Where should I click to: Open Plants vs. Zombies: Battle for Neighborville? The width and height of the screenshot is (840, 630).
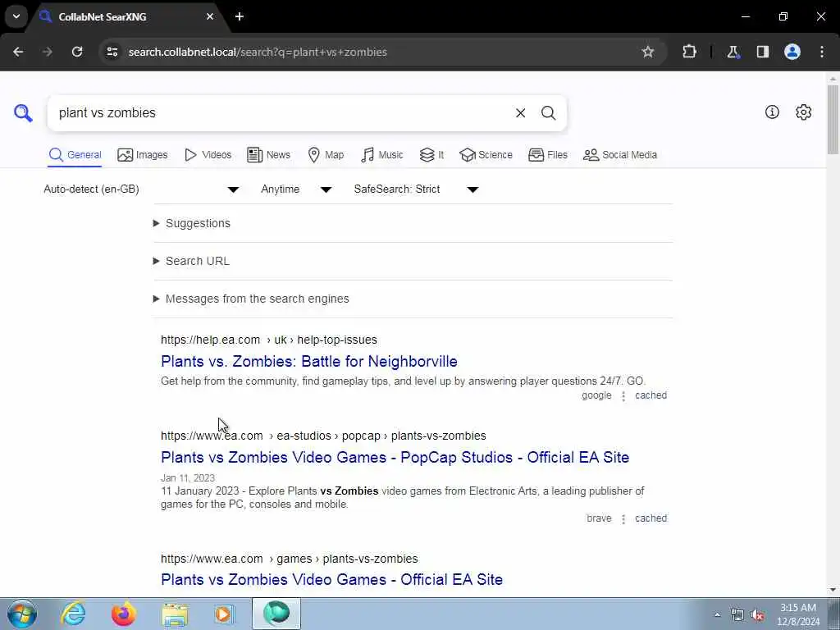(309, 361)
